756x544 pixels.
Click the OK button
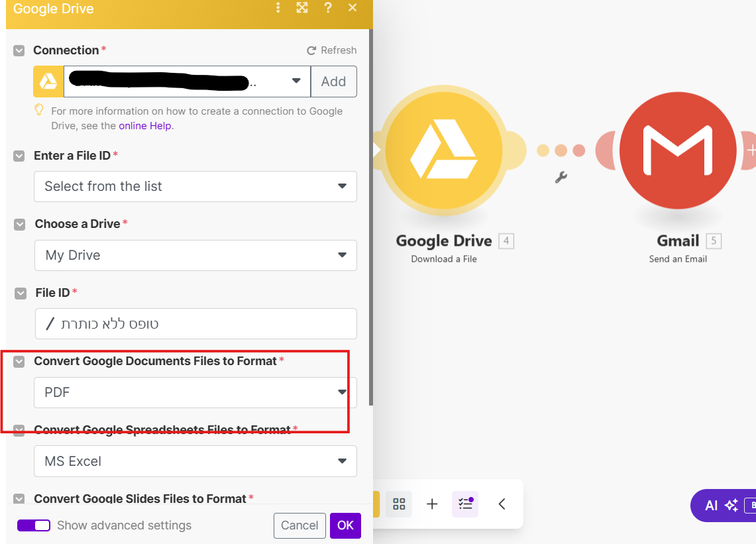coord(345,525)
